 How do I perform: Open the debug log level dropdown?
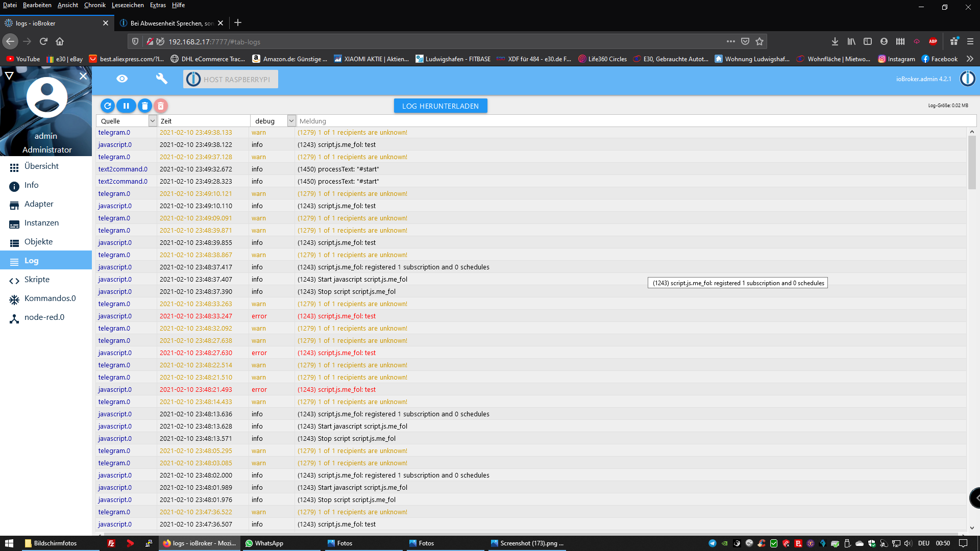291,121
